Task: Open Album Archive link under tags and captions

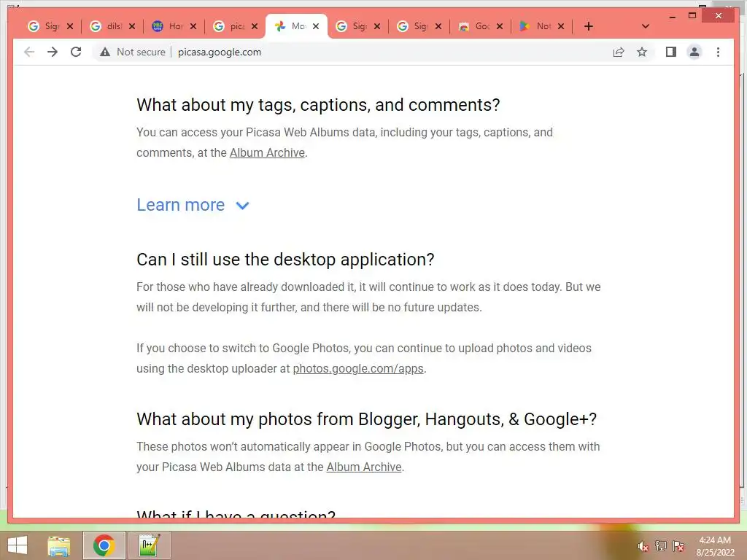Action: 267,152
